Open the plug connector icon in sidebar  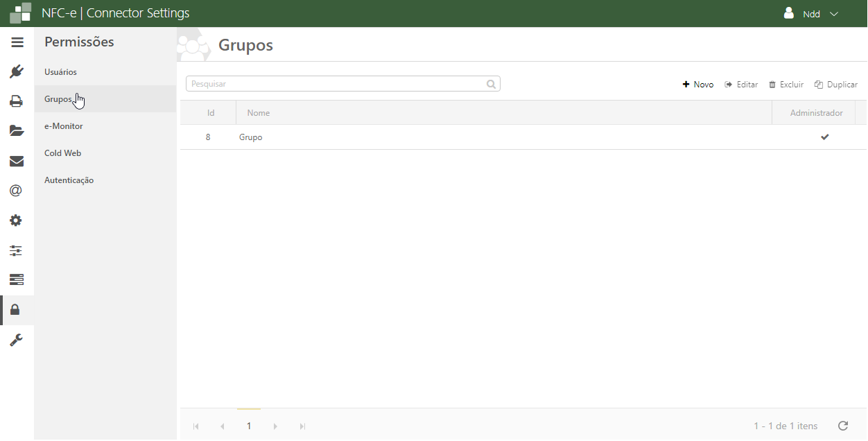click(x=17, y=71)
